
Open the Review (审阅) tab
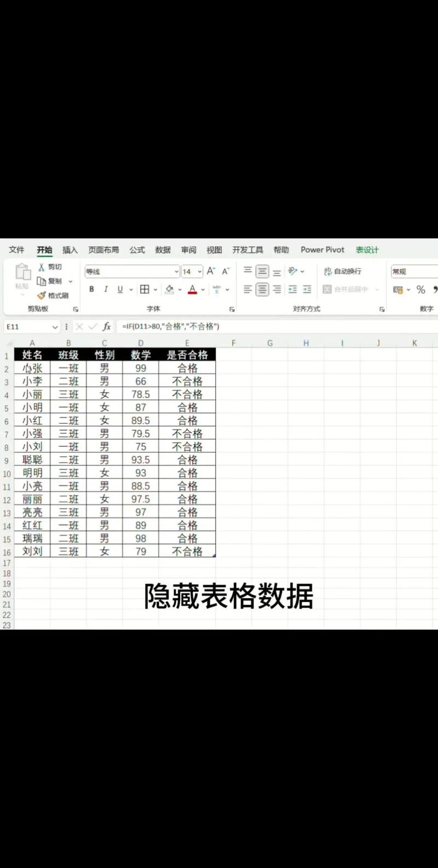click(188, 250)
